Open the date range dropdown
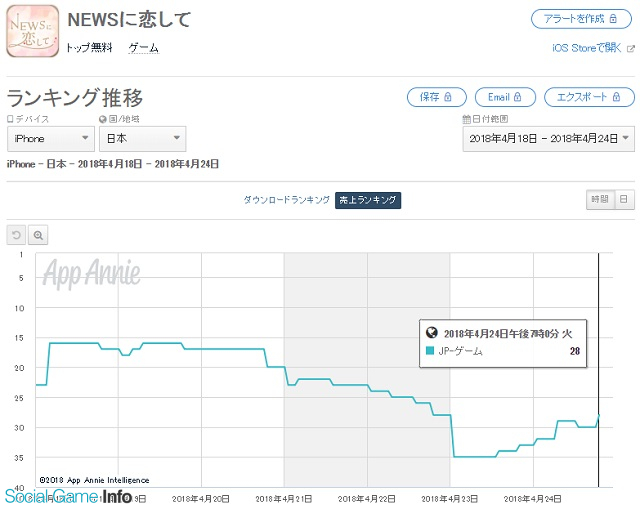Image resolution: width=640 pixels, height=509 pixels. pyautogui.click(x=549, y=139)
